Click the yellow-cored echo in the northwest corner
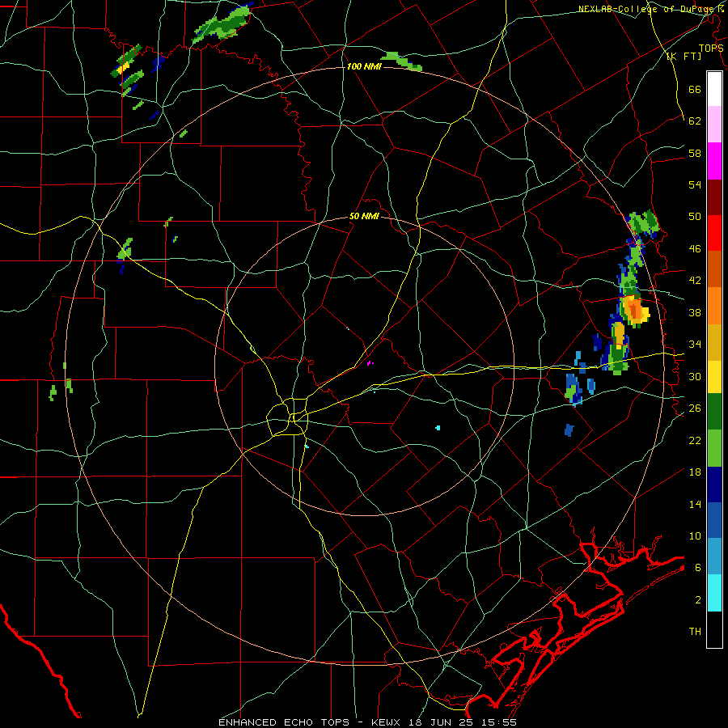Viewport: 728px width, 728px height. pos(123,68)
